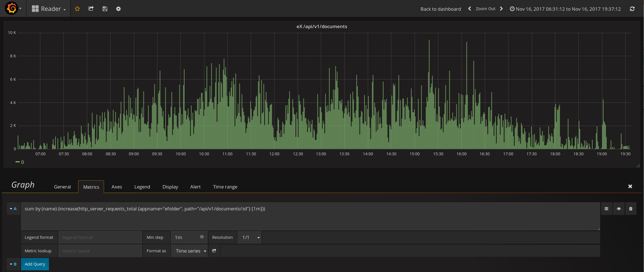Open the time range picker
644x272 pixels.
(565, 9)
